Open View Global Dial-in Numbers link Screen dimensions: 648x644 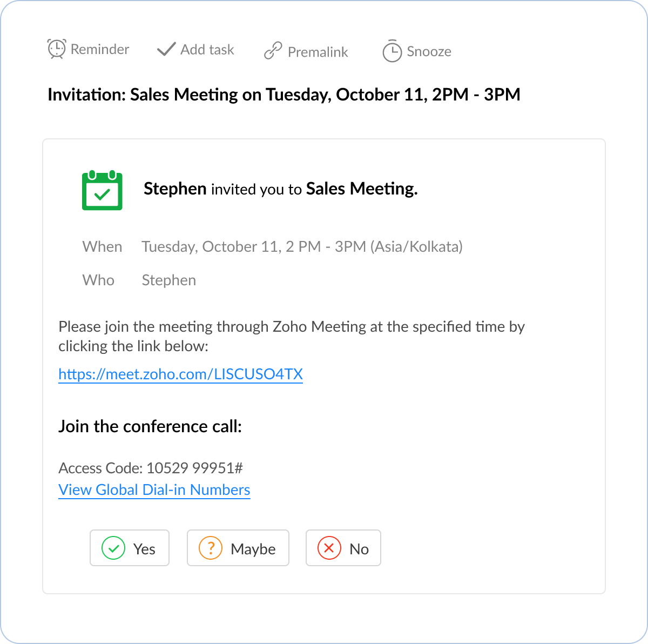coord(154,489)
